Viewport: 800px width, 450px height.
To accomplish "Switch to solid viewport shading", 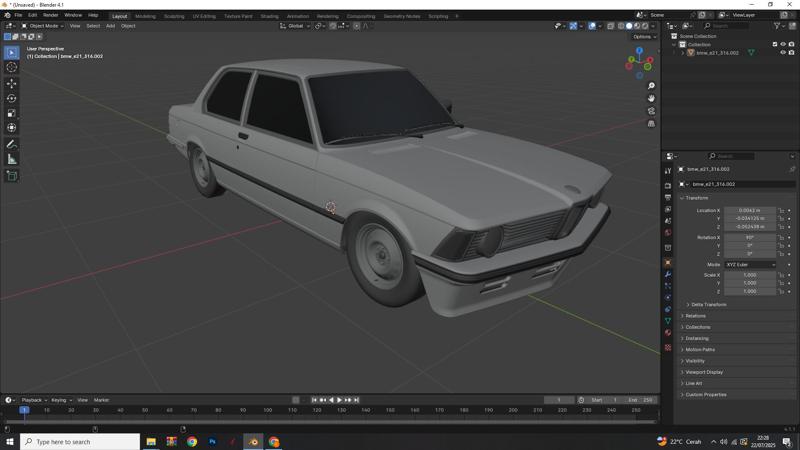I will point(629,26).
